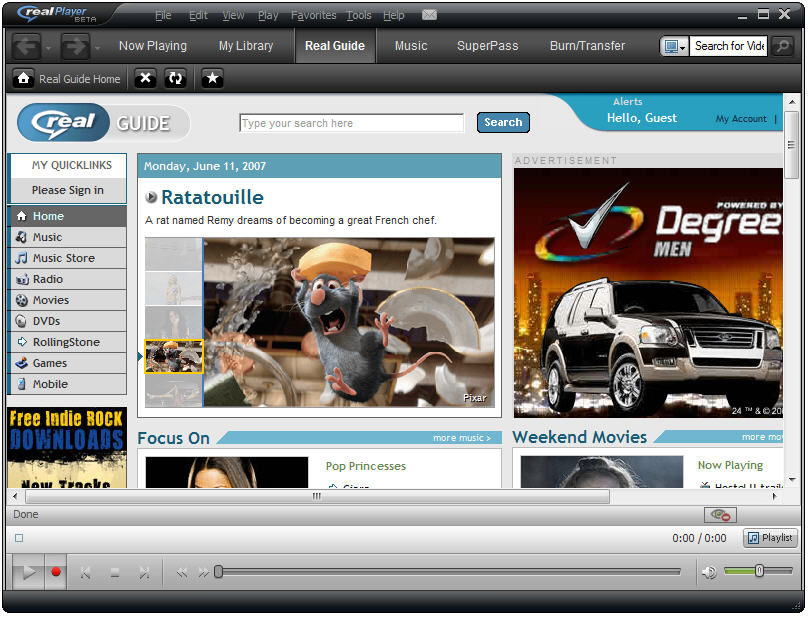Image resolution: width=810 pixels, height=619 pixels.
Task: Mute audio with the speaker icon
Action: pos(709,572)
